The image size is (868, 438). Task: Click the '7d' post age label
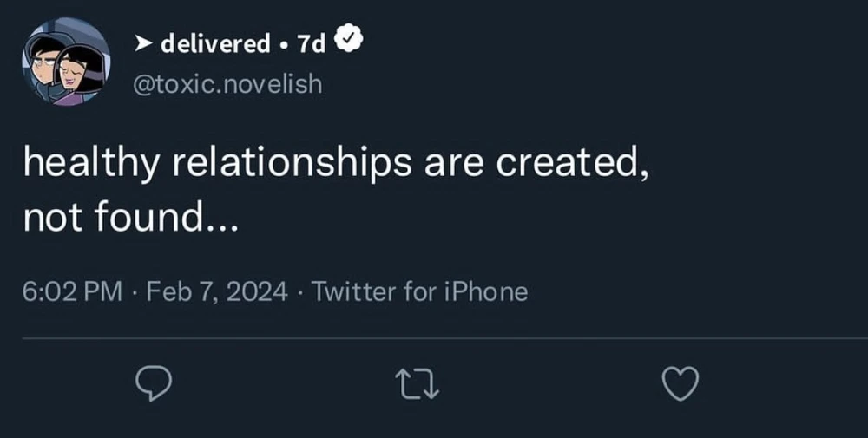click(312, 43)
